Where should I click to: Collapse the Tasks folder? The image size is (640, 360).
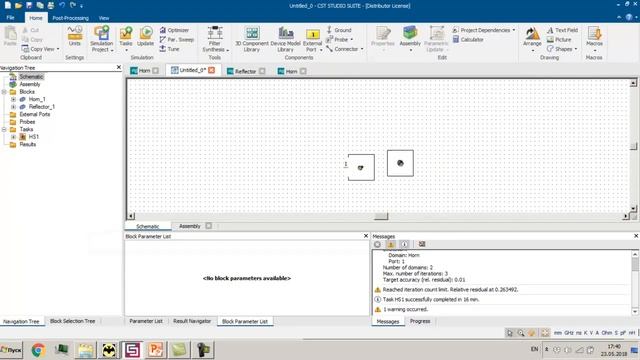tap(4, 129)
